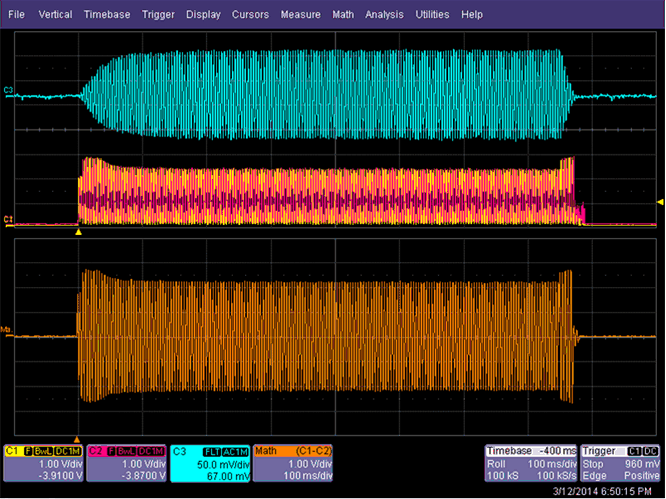The width and height of the screenshot is (666, 499).
Task: Open the Vertical menu
Action: pyautogui.click(x=55, y=15)
